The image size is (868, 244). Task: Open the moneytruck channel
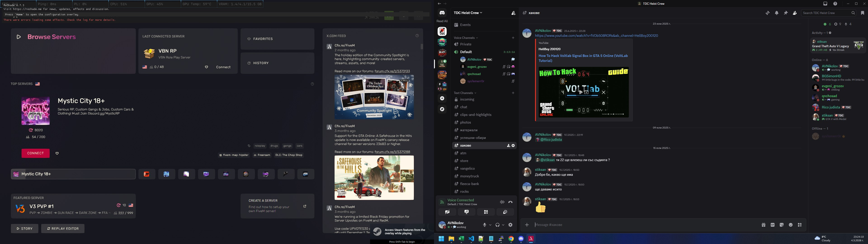click(484, 176)
